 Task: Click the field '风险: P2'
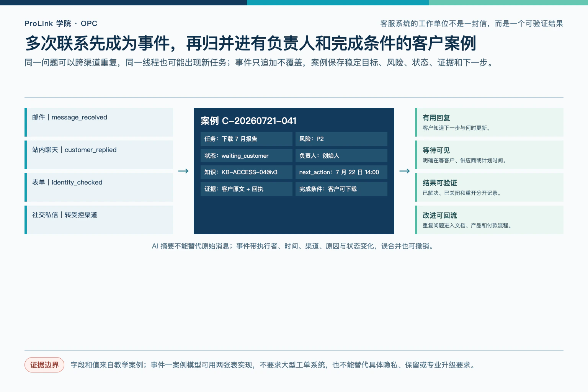341,139
